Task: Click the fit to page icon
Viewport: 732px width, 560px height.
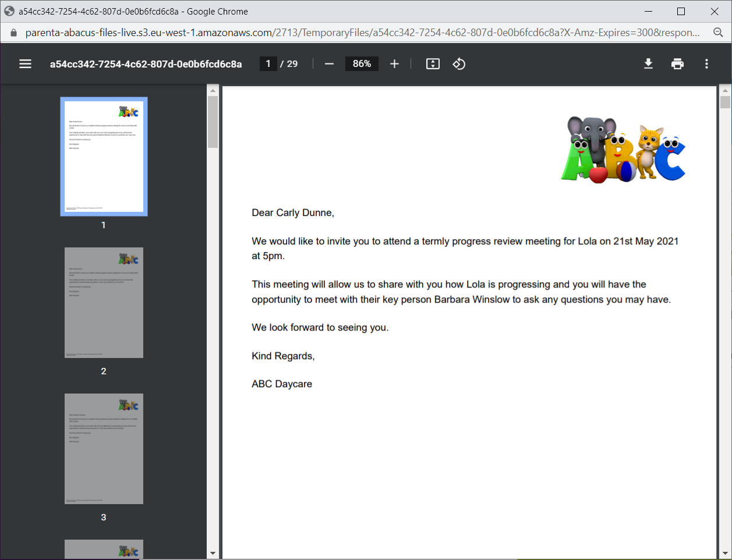Action: (433, 64)
